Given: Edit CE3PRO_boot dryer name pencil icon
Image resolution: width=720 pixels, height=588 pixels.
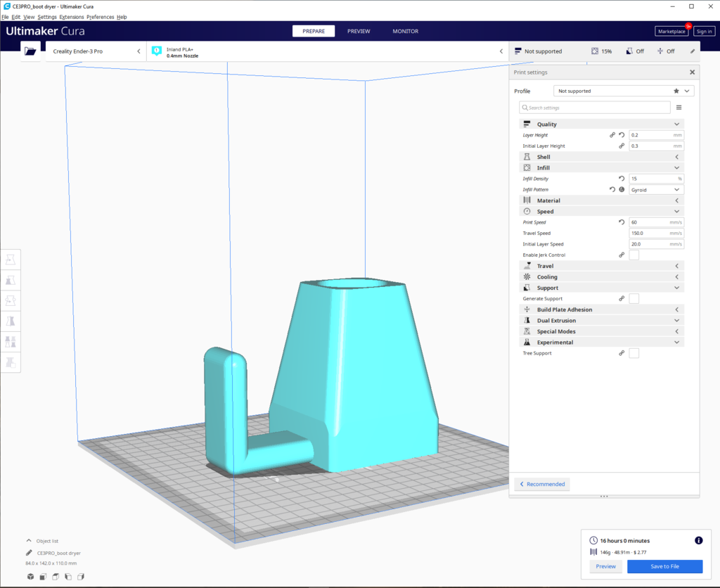Looking at the screenshot, I should tap(29, 553).
